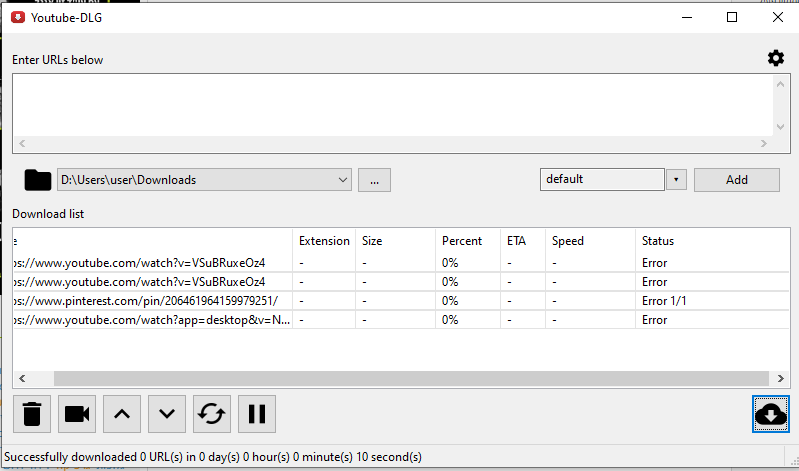Open the format dropdown arrow beside default
799x471 pixels.
676,179
